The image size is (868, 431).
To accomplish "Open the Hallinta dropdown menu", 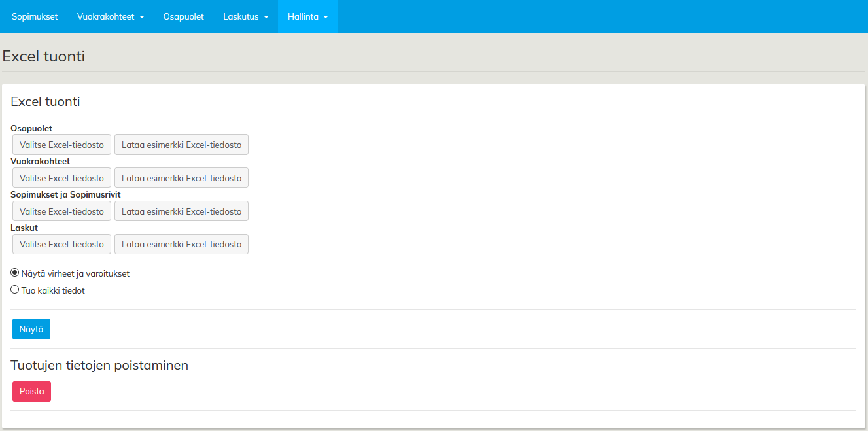I will (x=307, y=16).
